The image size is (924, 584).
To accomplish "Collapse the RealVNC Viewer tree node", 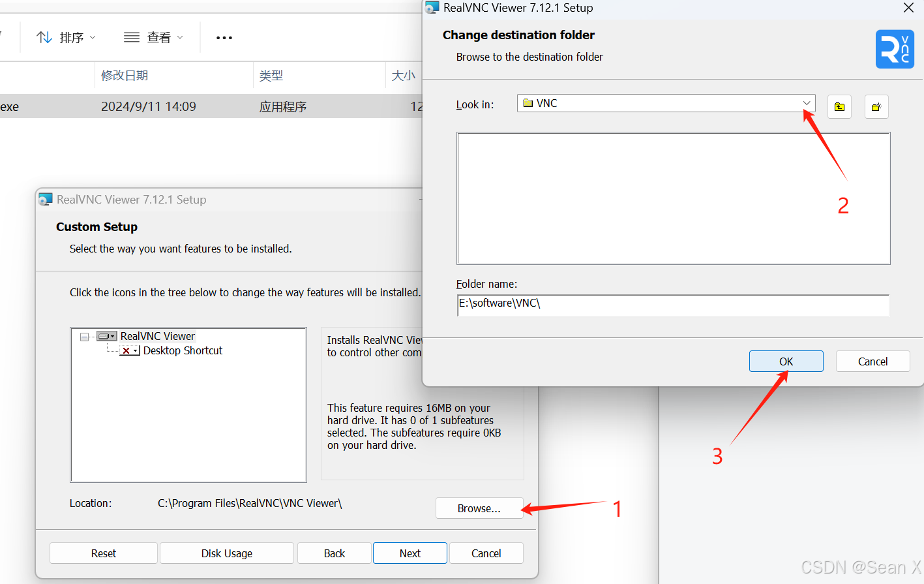I will 85,337.
